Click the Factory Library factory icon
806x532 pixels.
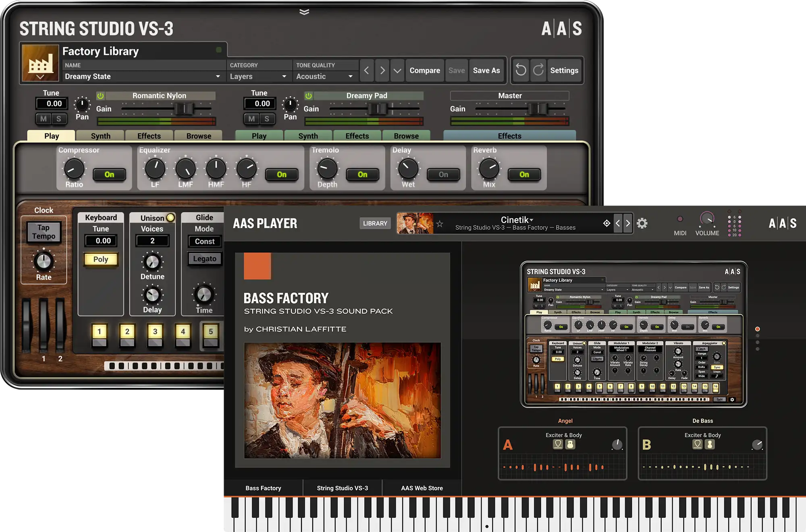click(x=40, y=63)
